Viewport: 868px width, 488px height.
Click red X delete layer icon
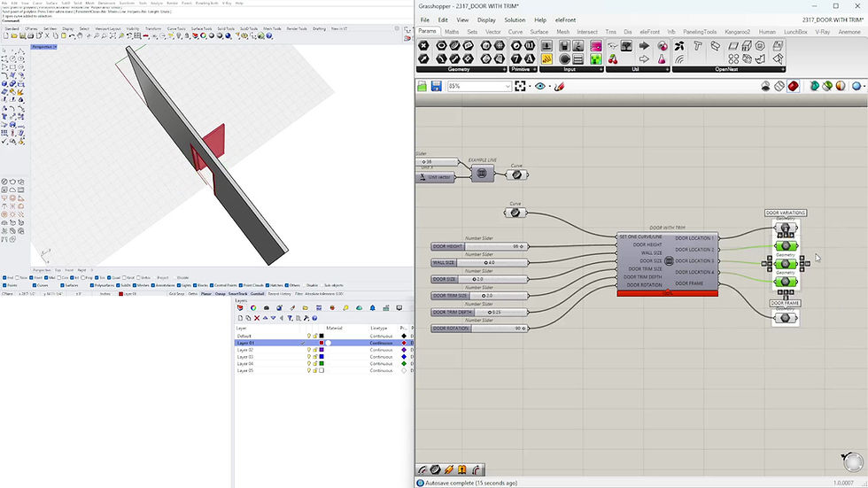pos(257,318)
